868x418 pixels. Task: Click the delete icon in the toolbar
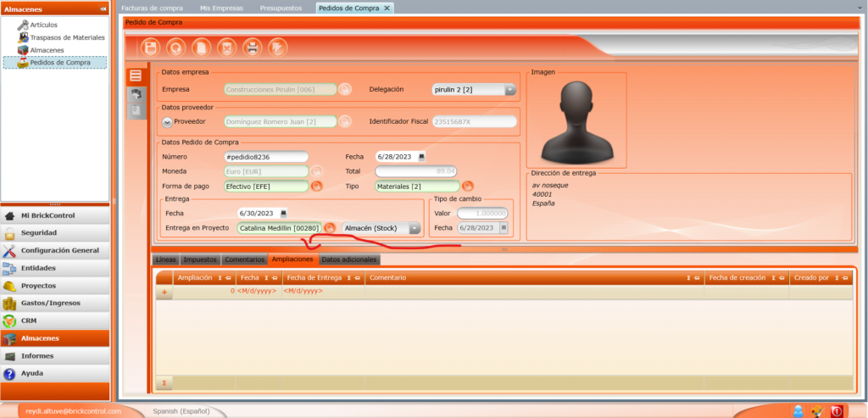pyautogui.click(x=226, y=47)
